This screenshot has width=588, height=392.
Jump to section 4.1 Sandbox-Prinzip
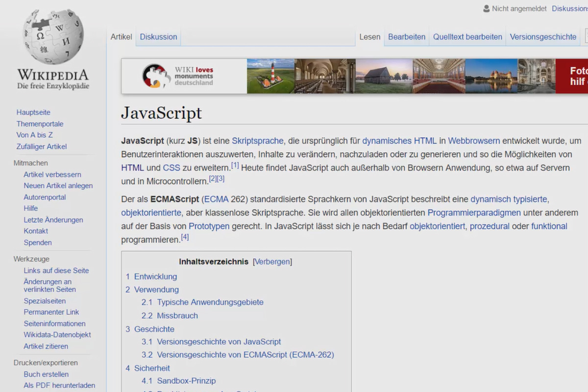179,381
